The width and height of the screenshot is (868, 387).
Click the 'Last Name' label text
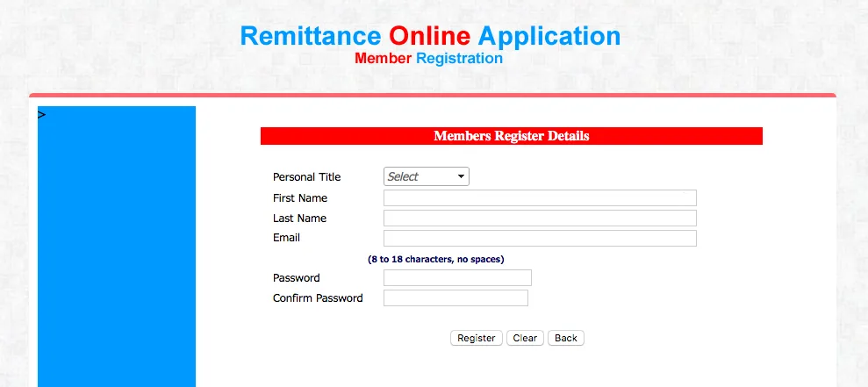[x=299, y=219]
